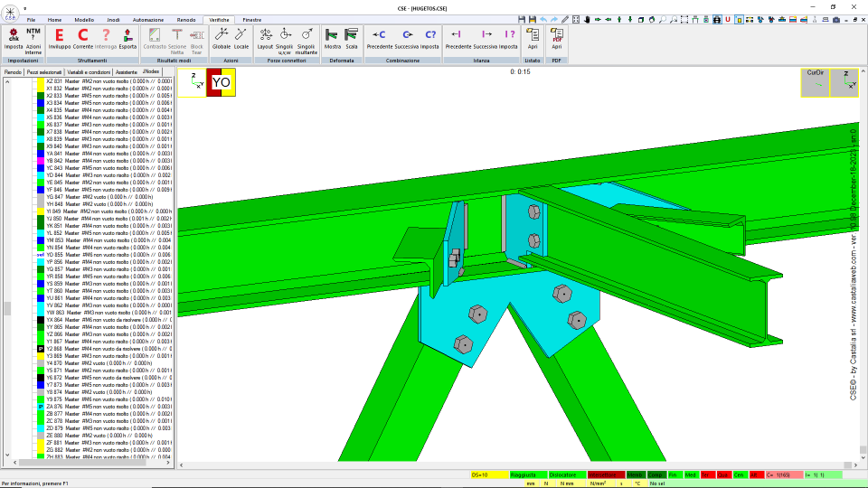Select list row ZA 876
This screenshot has height=488, width=868.
click(x=103, y=407)
